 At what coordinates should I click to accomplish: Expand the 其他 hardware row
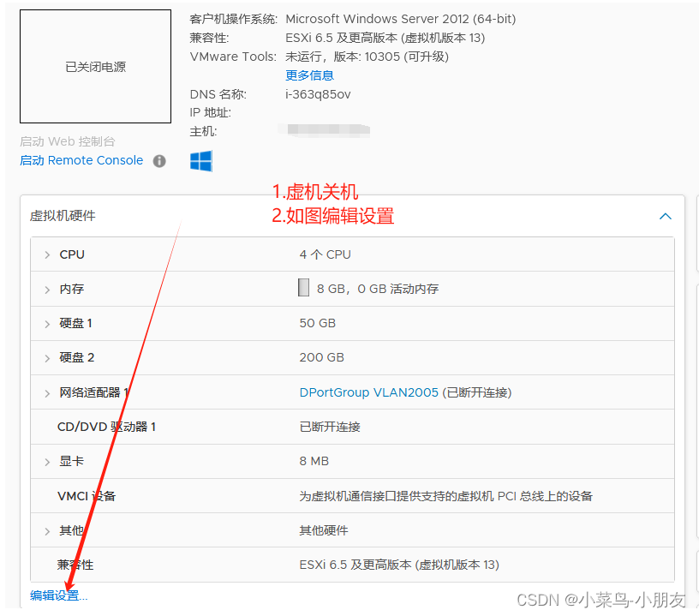(47, 531)
